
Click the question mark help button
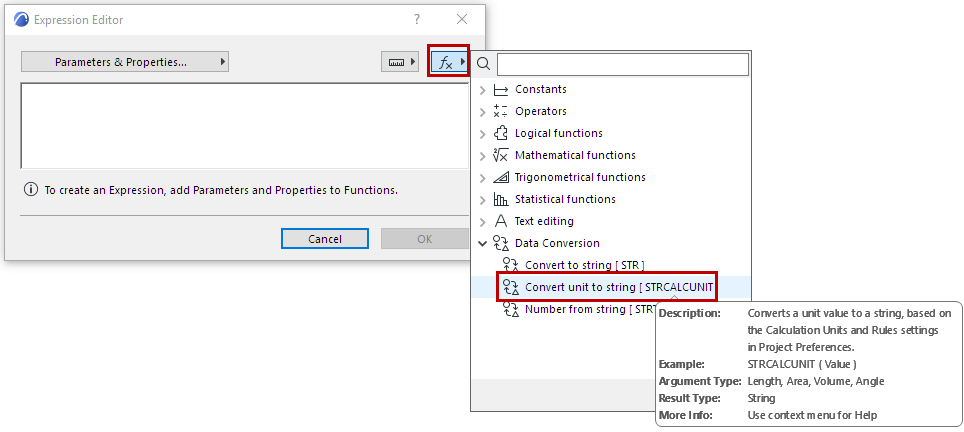point(417,19)
